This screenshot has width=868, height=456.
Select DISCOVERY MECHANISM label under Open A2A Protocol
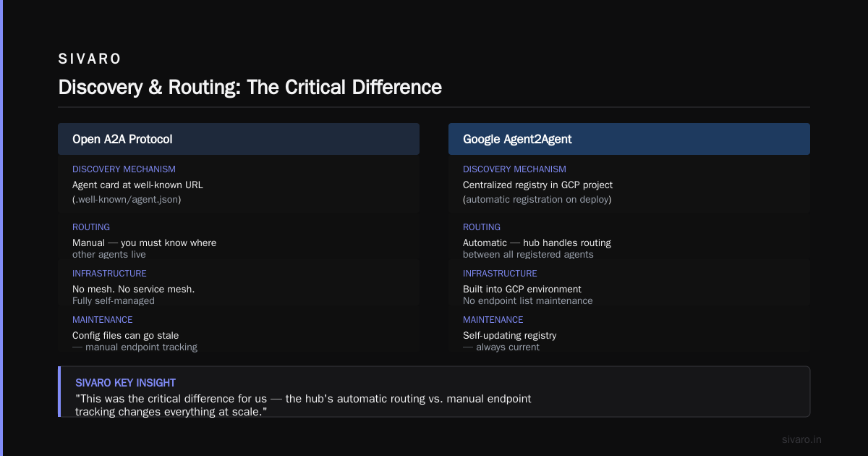tap(124, 169)
